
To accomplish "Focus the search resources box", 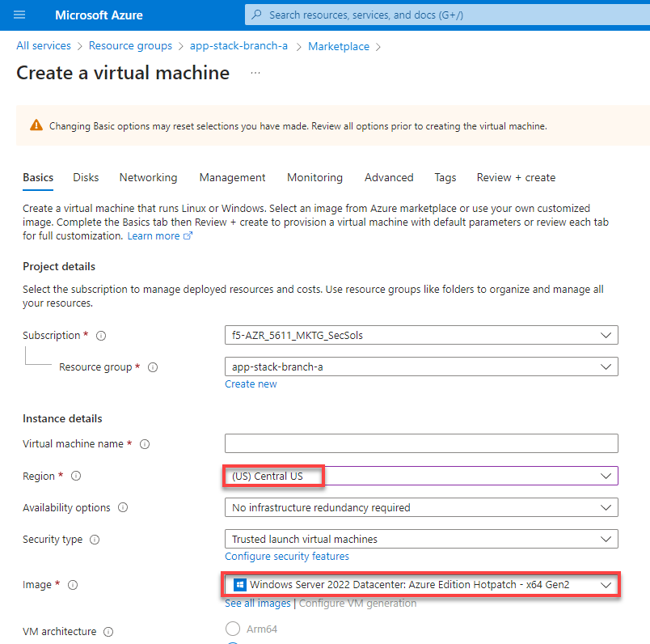I will [447, 15].
